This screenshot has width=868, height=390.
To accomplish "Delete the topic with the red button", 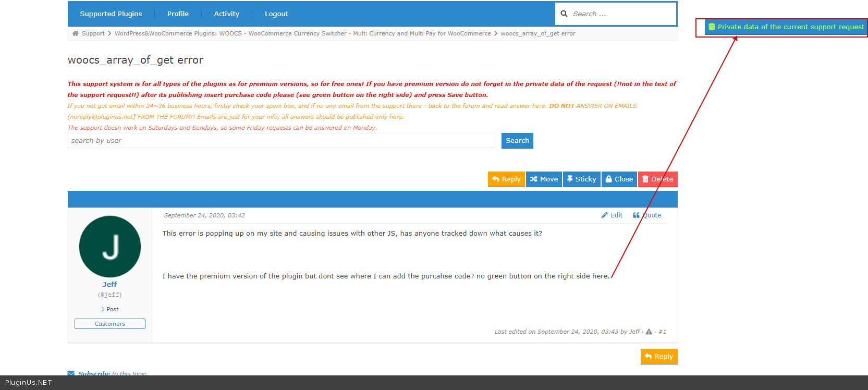I will (x=658, y=179).
